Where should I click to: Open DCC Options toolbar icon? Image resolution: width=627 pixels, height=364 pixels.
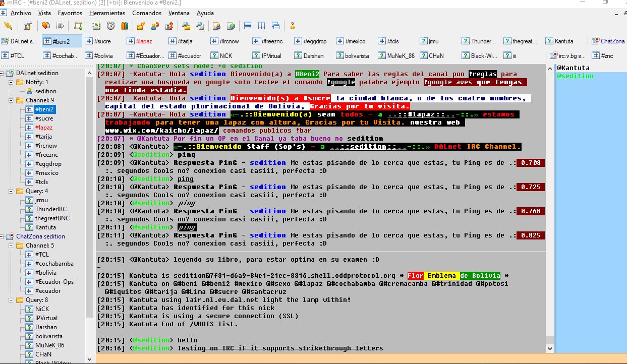169,26
